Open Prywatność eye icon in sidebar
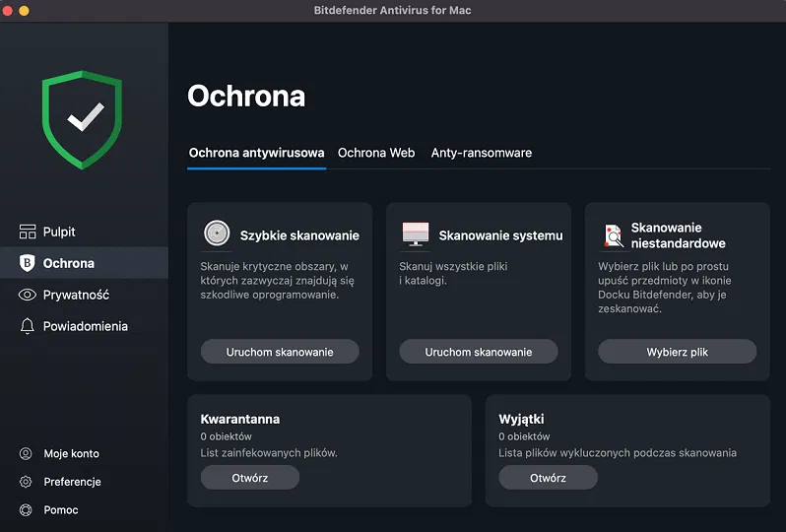Screen dimensions: 786x532 27,295
